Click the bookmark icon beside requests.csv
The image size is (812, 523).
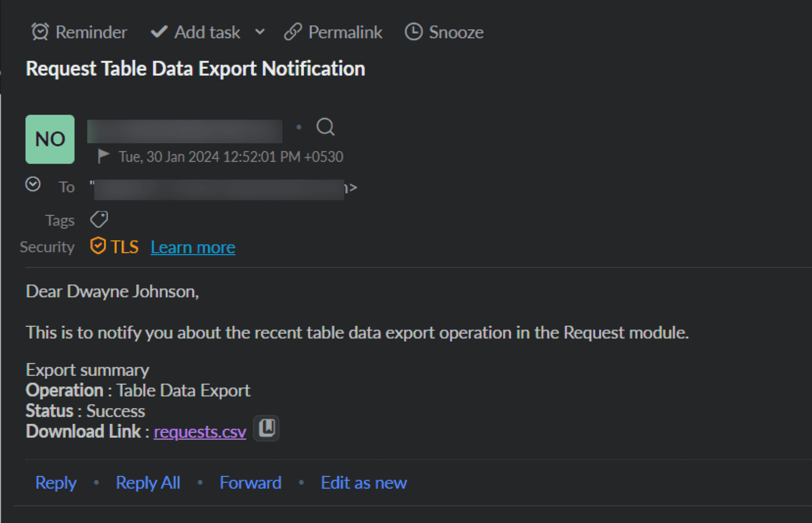coord(266,428)
